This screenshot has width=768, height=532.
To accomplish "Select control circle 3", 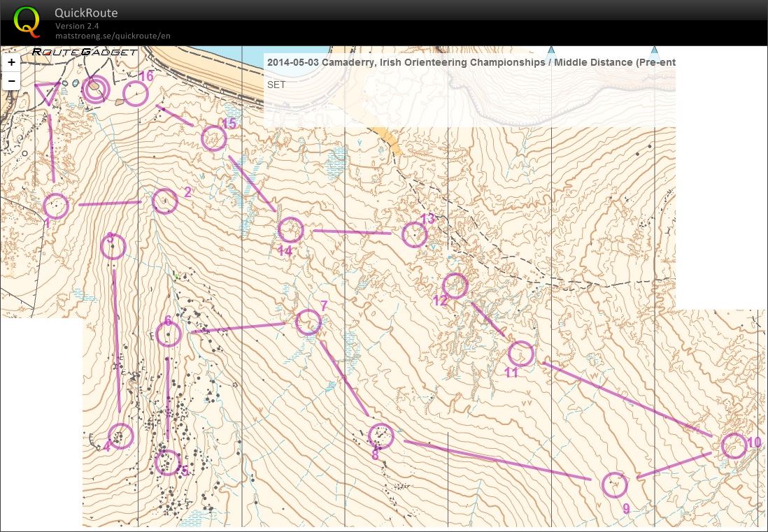I will coord(113,247).
